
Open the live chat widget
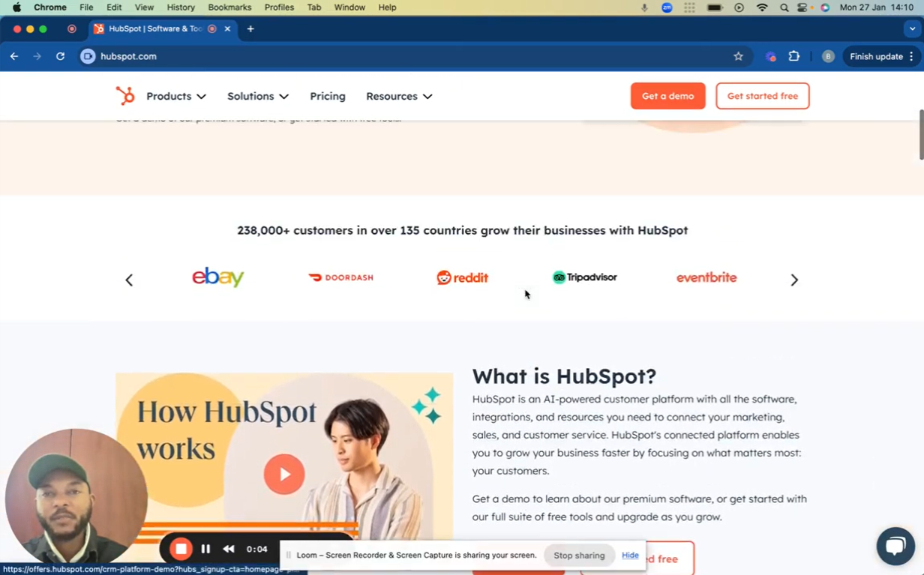[x=895, y=547]
